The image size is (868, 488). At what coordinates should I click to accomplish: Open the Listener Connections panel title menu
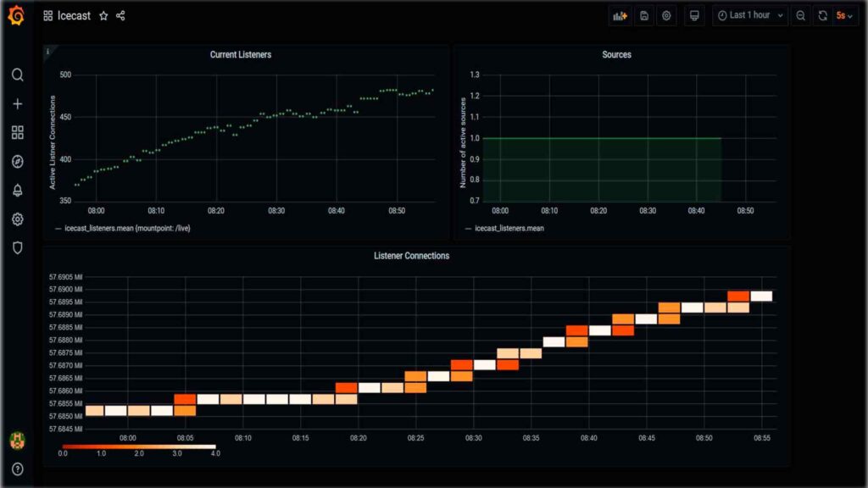click(411, 256)
